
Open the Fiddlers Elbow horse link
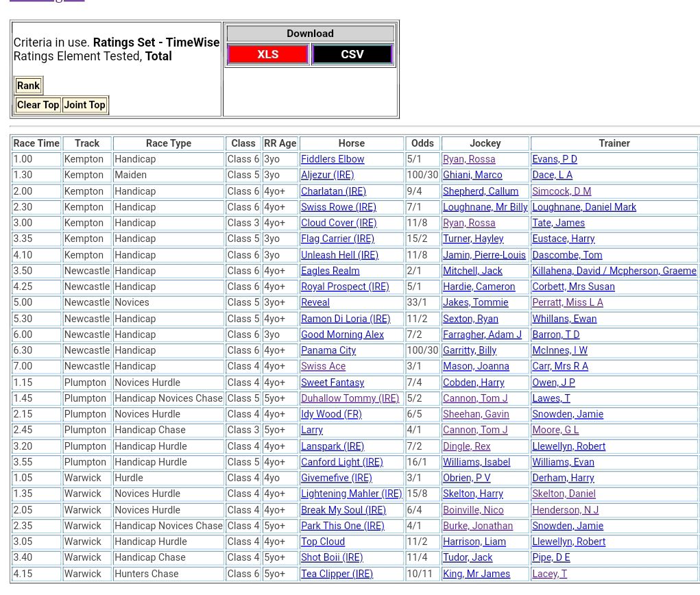click(333, 159)
